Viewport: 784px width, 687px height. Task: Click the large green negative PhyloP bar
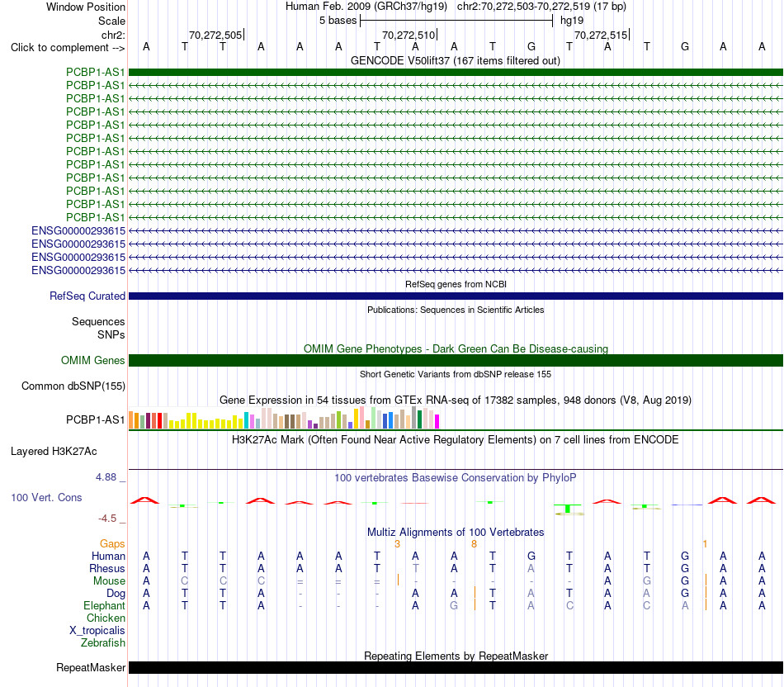(568, 509)
